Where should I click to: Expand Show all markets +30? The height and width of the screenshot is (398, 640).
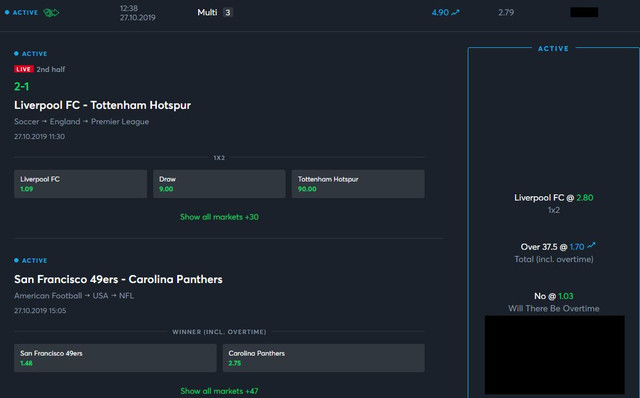coord(219,217)
